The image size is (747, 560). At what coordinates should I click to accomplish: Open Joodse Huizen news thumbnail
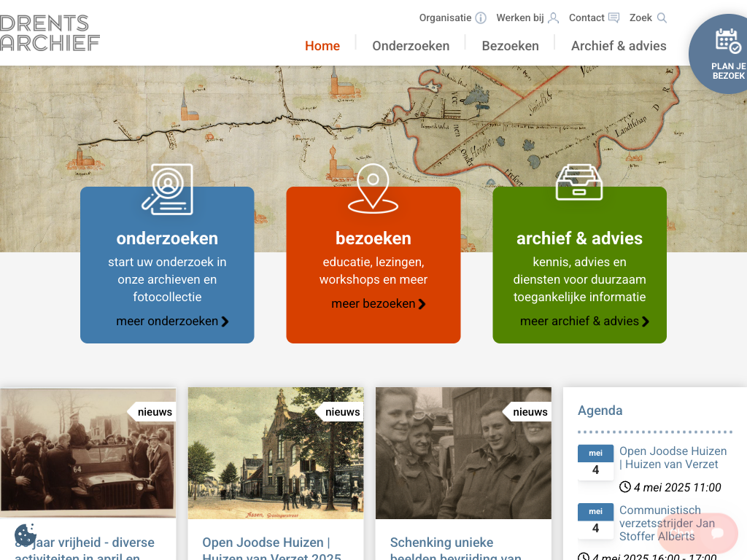[x=276, y=453]
